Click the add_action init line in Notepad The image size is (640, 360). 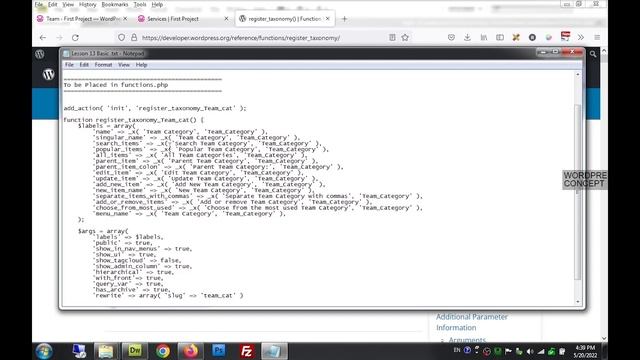(155, 108)
